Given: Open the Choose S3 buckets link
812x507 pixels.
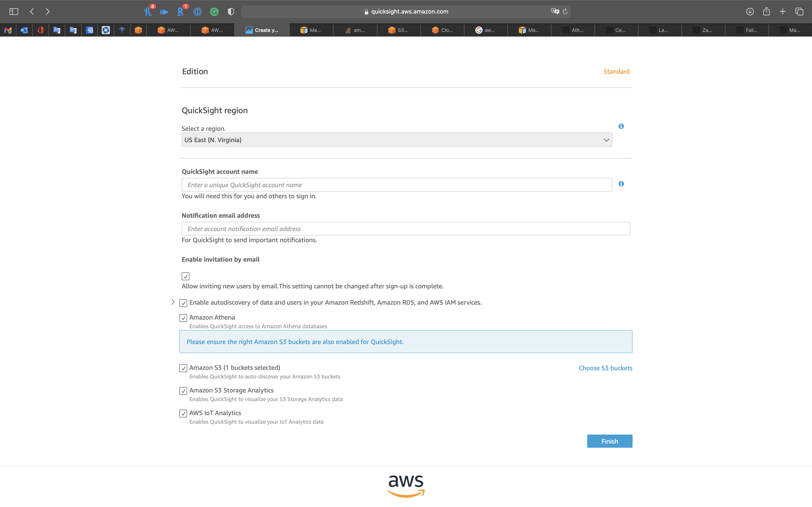Looking at the screenshot, I should pyautogui.click(x=605, y=368).
